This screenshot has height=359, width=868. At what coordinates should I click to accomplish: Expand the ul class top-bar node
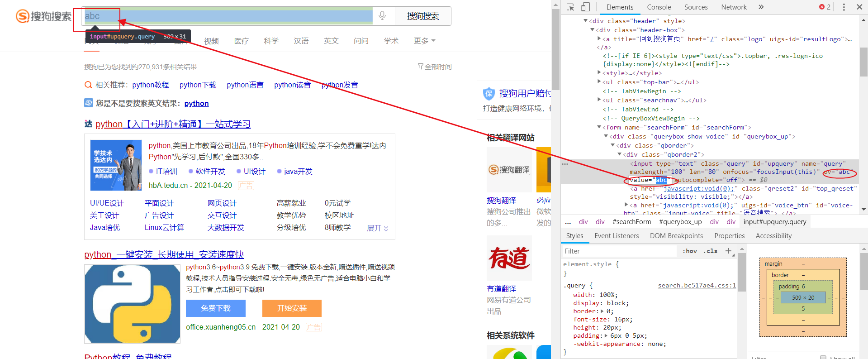point(599,82)
